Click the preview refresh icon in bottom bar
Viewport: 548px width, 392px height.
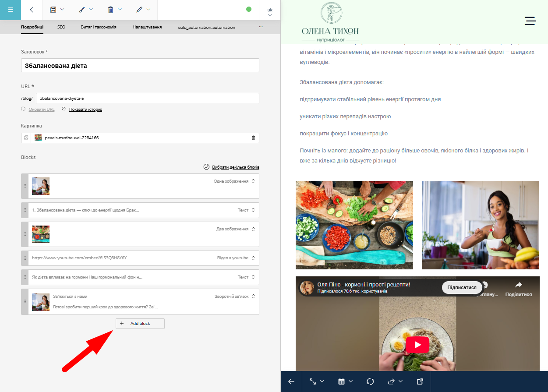(x=370, y=381)
